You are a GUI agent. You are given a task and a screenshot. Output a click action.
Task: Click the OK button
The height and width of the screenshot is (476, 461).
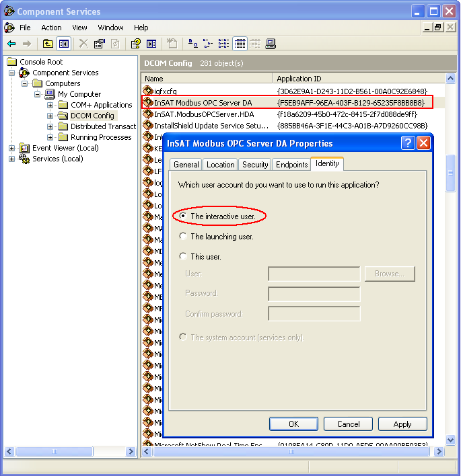pyautogui.click(x=293, y=424)
